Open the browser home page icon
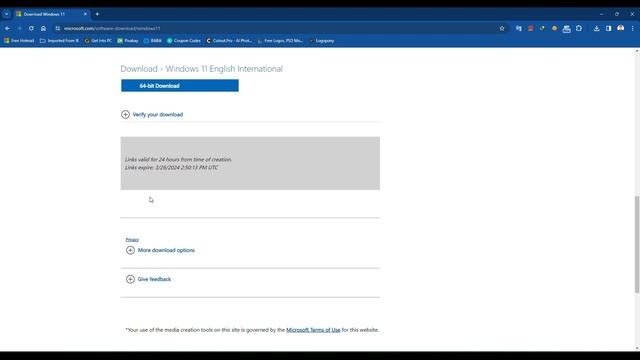The image size is (640, 360). coord(43,29)
